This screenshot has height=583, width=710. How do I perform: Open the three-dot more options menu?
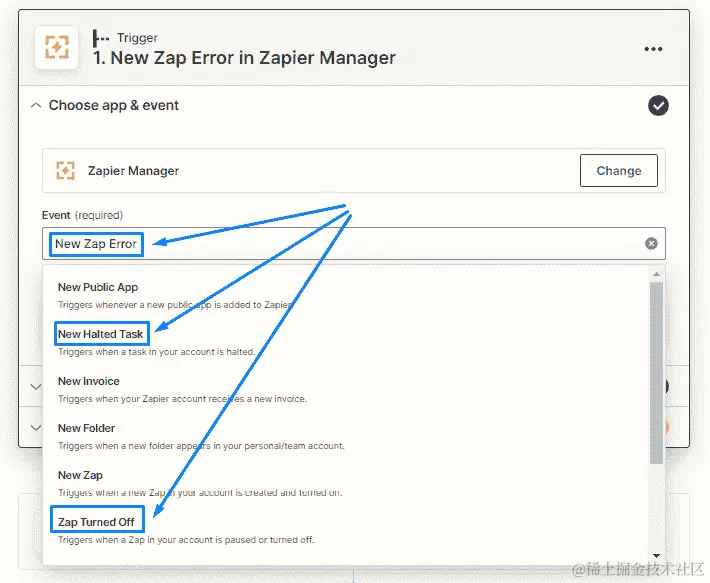[x=653, y=49]
